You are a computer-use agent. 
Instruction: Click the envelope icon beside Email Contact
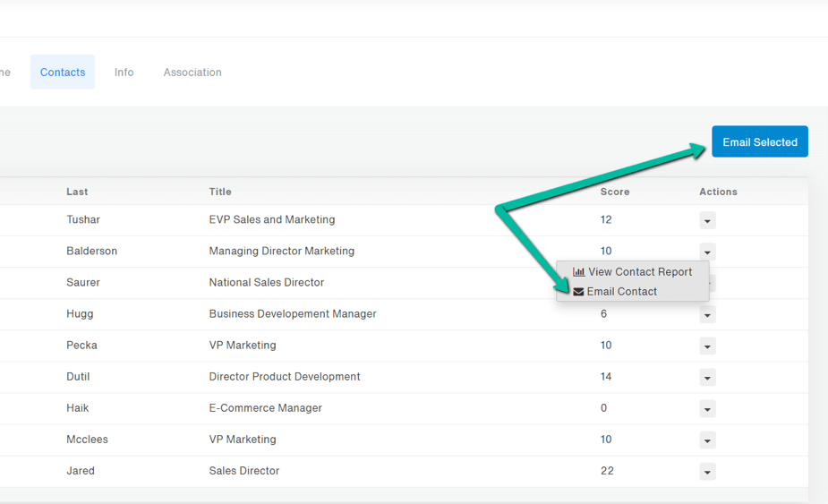point(578,292)
